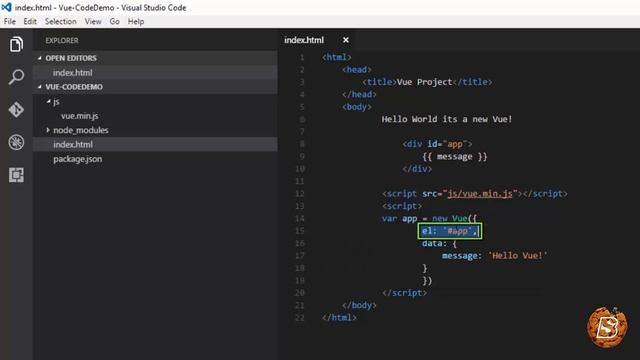Open the Source Control (Git) view
Image resolution: width=640 pixels, height=360 pixels.
point(16,109)
